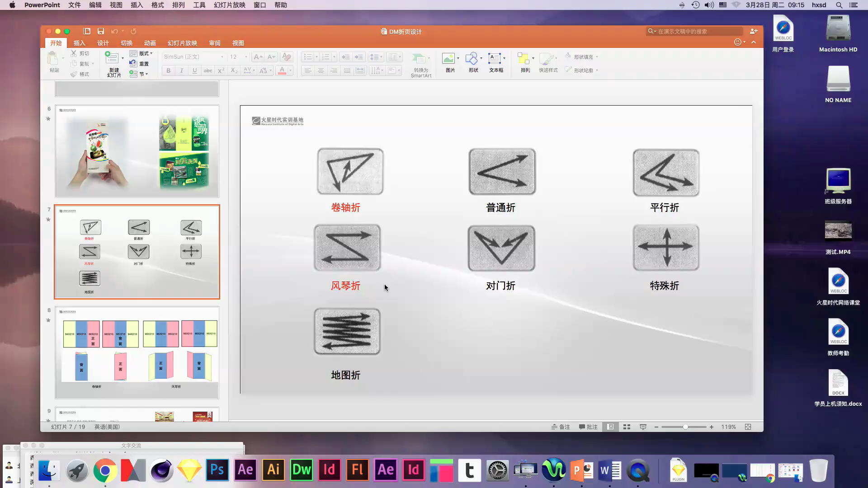
Task: Start slideshow from the status bar
Action: pyautogui.click(x=643, y=427)
